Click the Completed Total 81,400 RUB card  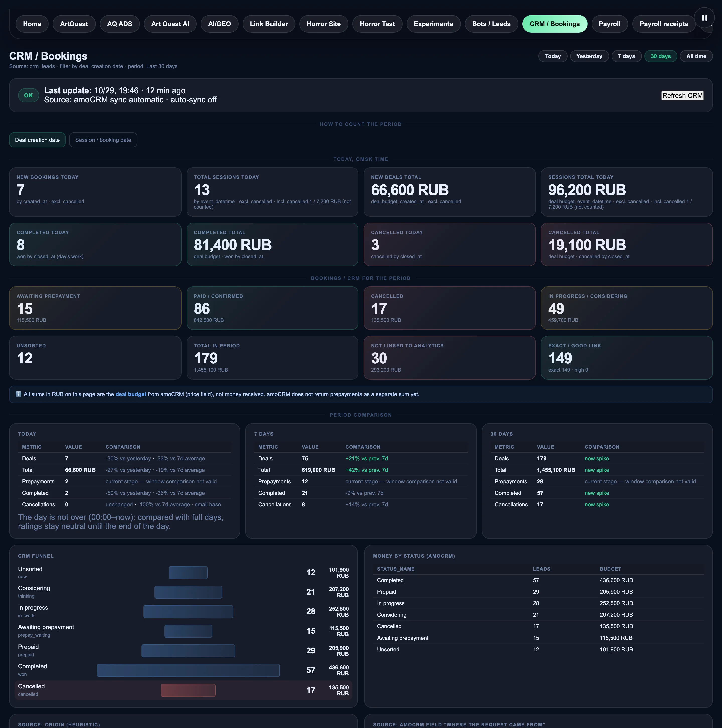(x=272, y=244)
